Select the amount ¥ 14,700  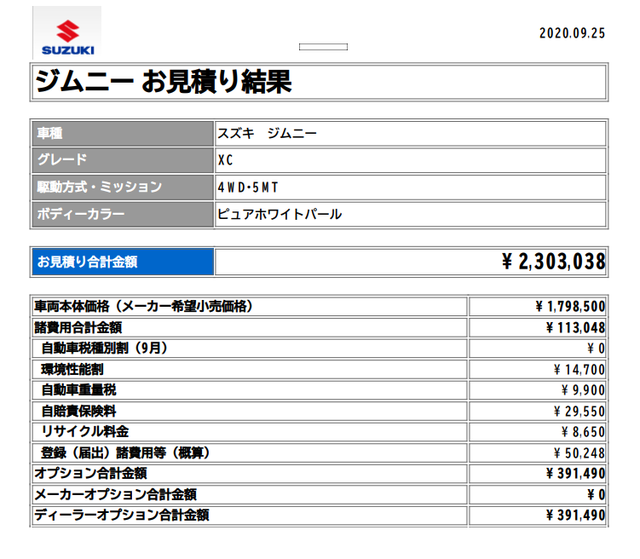coord(579,370)
